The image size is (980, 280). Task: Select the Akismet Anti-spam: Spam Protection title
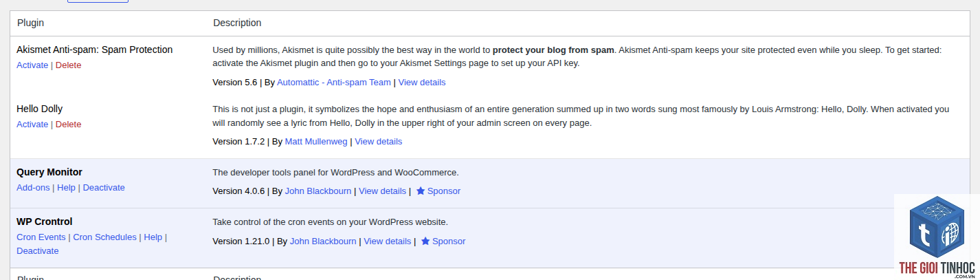tap(95, 50)
